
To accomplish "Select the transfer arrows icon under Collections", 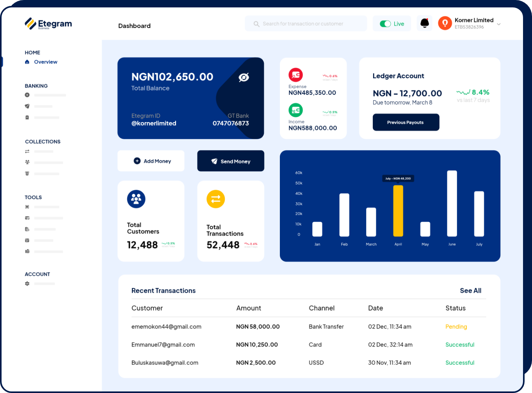I will [x=27, y=151].
